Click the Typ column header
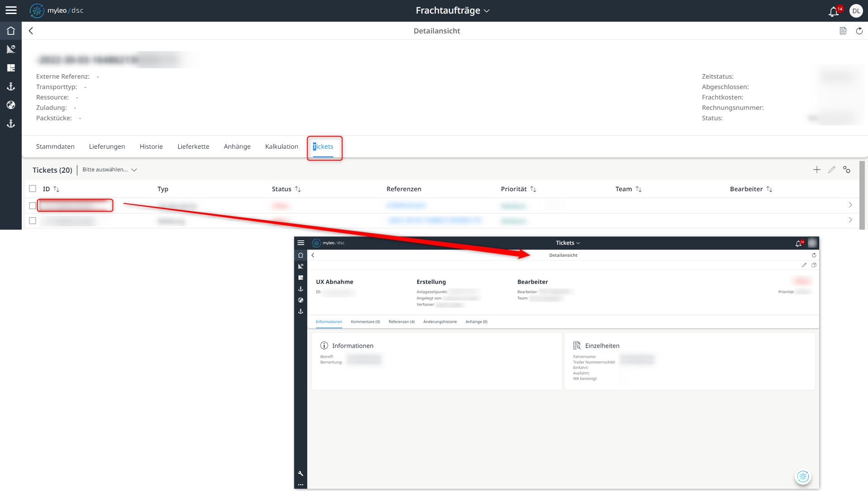This screenshot has width=868, height=491. (x=163, y=189)
